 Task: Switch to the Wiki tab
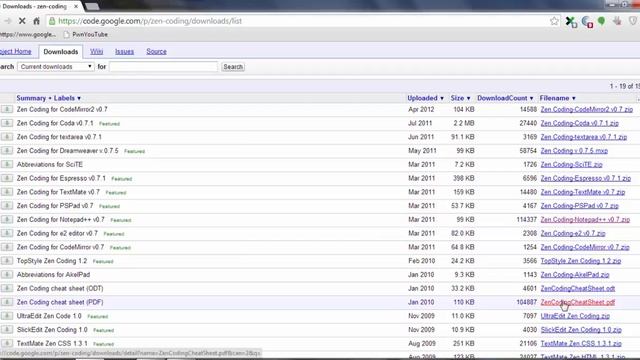coord(96,51)
